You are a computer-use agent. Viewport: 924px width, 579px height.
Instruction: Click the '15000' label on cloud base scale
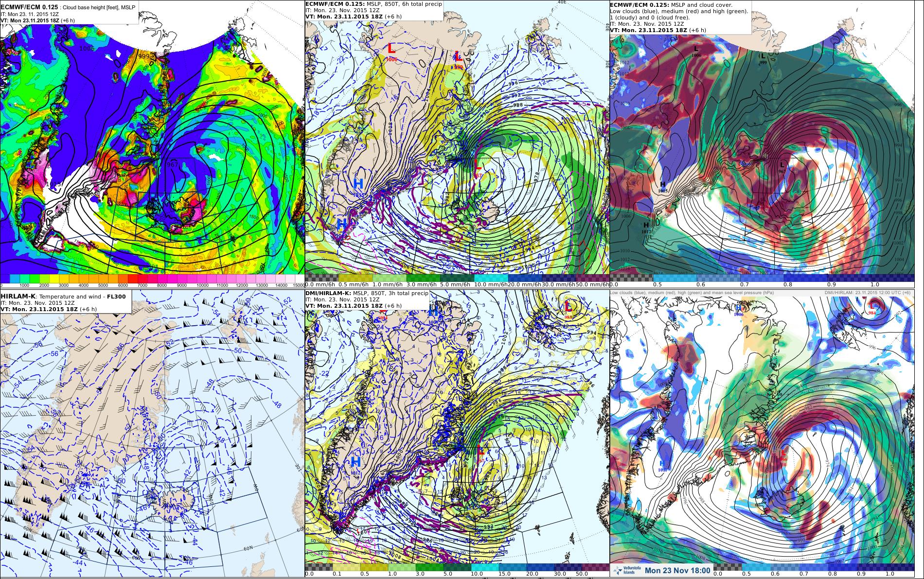[298, 285]
